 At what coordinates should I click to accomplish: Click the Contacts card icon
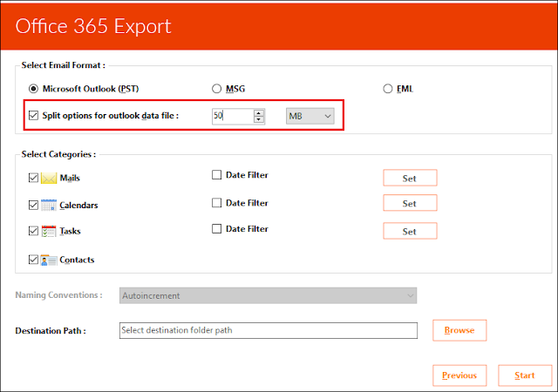(x=49, y=260)
